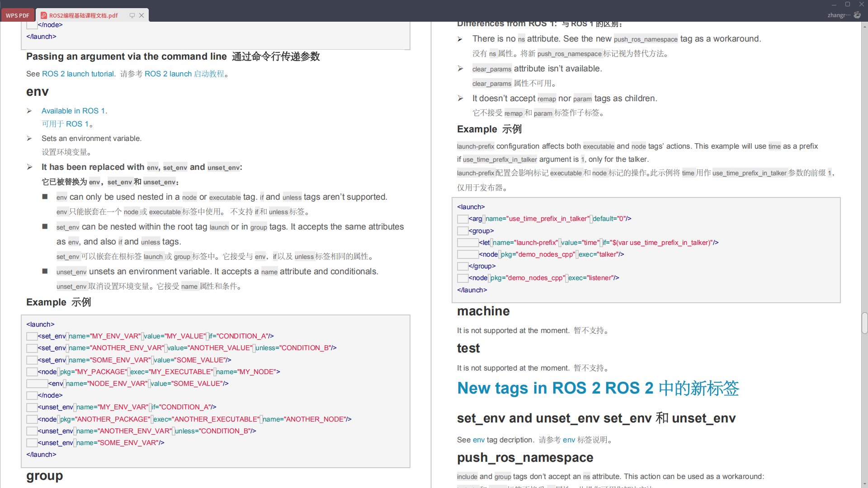Toggle the checkbox beside the use_time_prefix_in_talker arg line
This screenshot has height=488, width=868.
[x=462, y=219]
